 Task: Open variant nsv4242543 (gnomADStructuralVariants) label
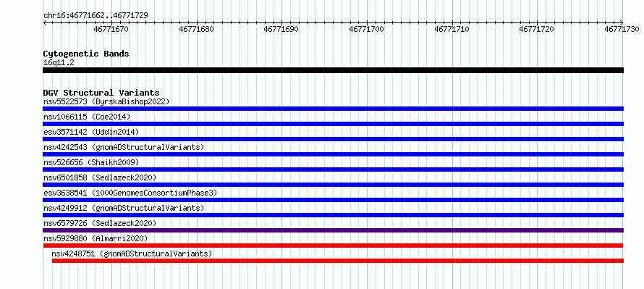[x=124, y=147]
